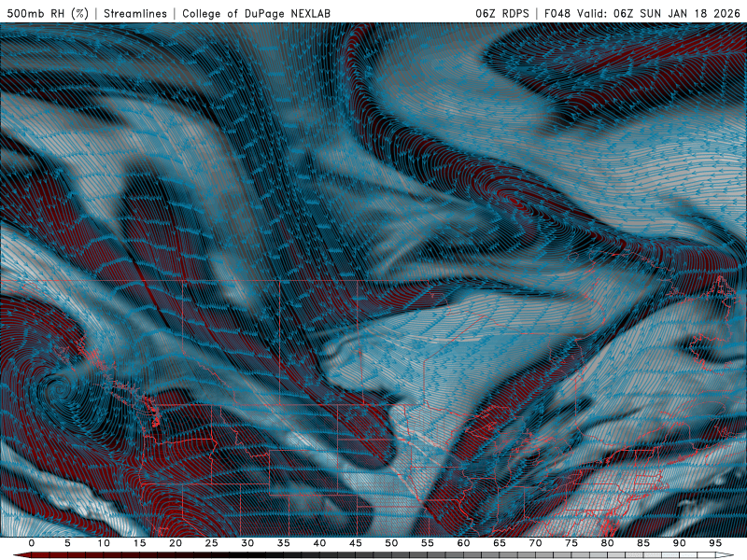Click the "06Z RDPS" model run label
Image resolution: width=747 pixels, height=560 pixels.
(x=502, y=13)
